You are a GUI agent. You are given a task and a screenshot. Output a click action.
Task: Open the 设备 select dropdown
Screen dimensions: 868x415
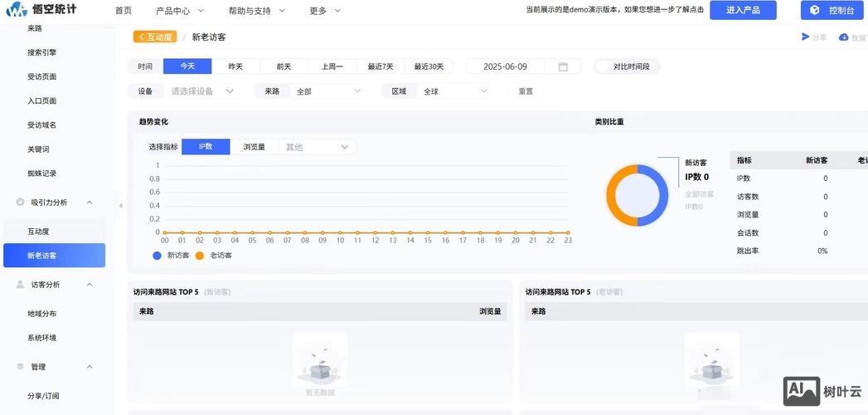tap(201, 91)
